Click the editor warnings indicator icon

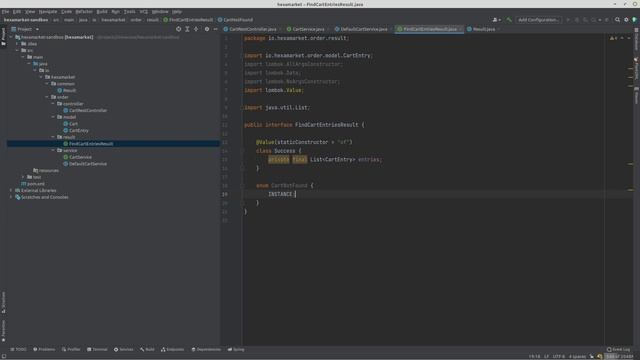(x=613, y=38)
